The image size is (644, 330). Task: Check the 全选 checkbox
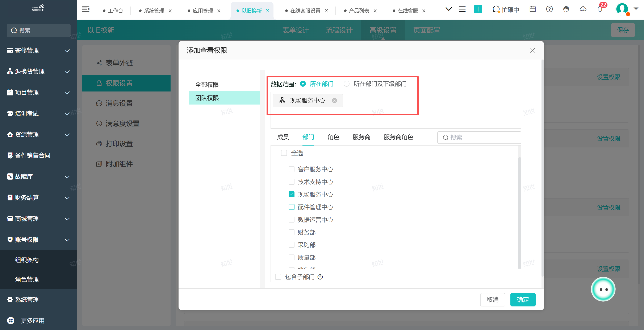pyautogui.click(x=284, y=153)
